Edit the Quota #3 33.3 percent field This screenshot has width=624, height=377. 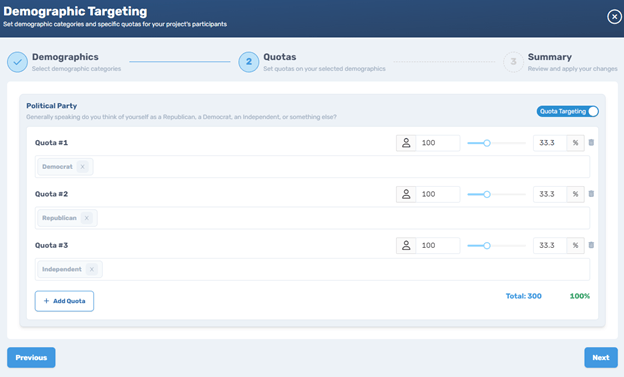pyautogui.click(x=550, y=246)
